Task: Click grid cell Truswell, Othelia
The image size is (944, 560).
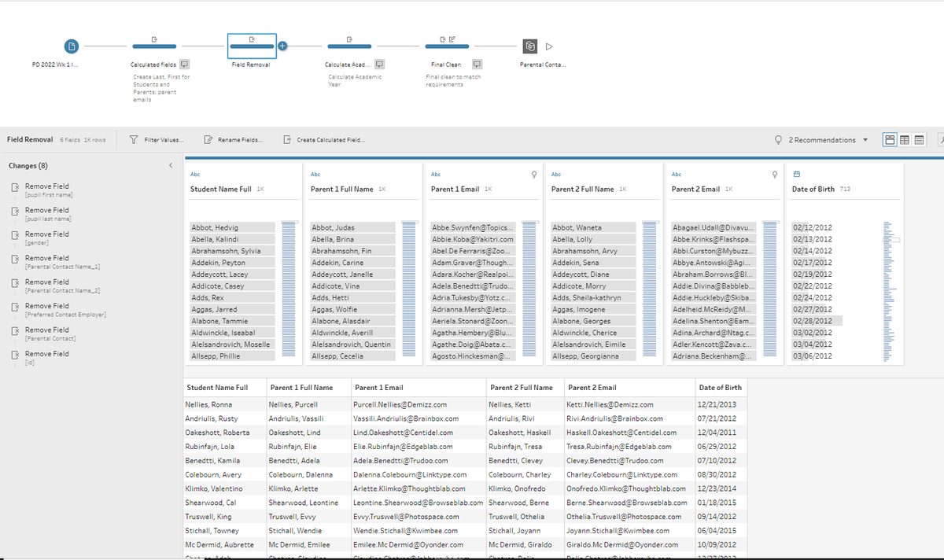Action: click(525, 517)
